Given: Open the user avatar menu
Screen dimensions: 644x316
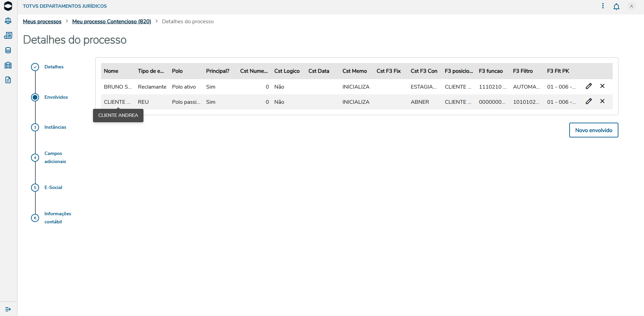Looking at the screenshot, I should (632, 6).
